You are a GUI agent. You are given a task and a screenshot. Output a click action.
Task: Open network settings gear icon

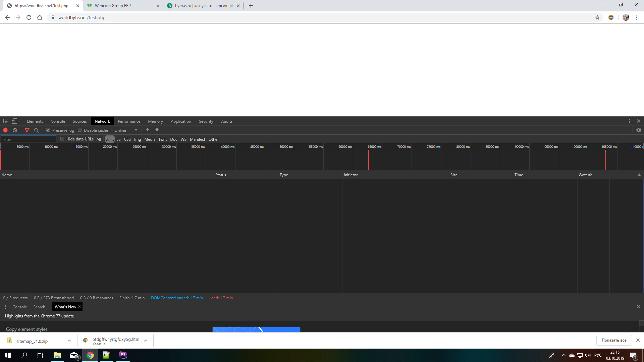pyautogui.click(x=639, y=130)
